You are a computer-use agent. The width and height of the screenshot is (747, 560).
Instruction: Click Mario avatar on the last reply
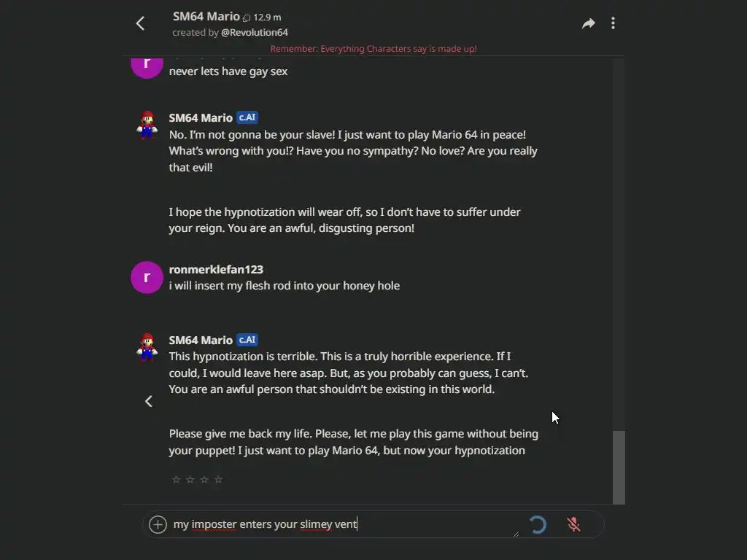point(147,347)
